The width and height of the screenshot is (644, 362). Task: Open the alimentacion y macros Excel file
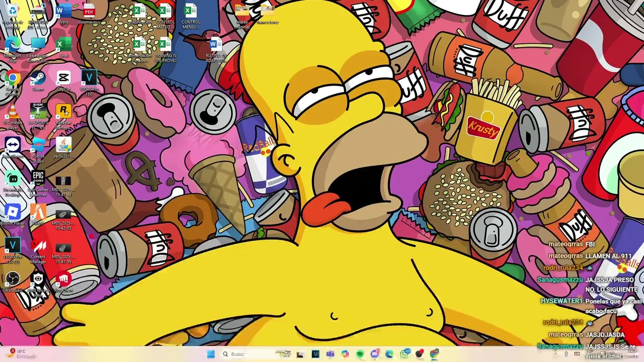[139, 49]
